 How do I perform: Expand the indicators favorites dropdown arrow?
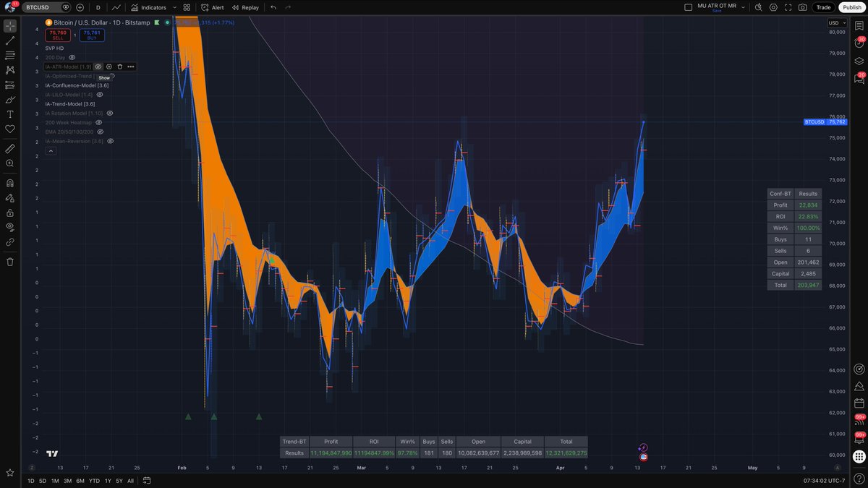[174, 7]
